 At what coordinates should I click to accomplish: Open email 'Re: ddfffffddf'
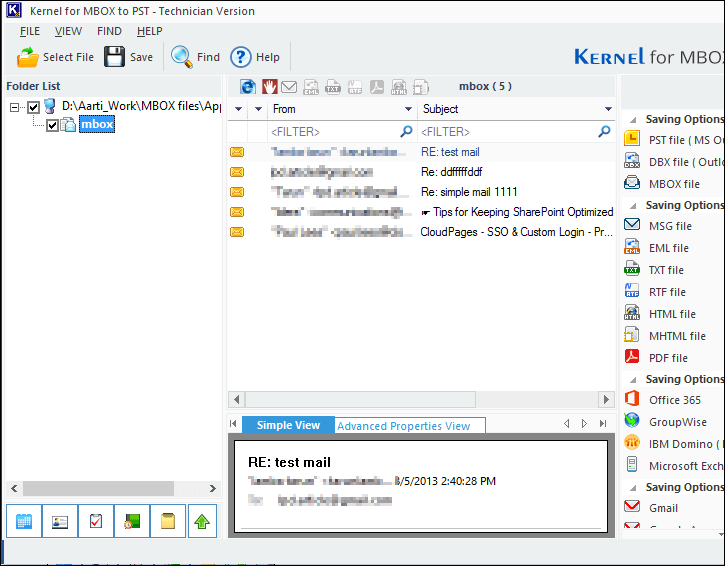(x=421, y=172)
